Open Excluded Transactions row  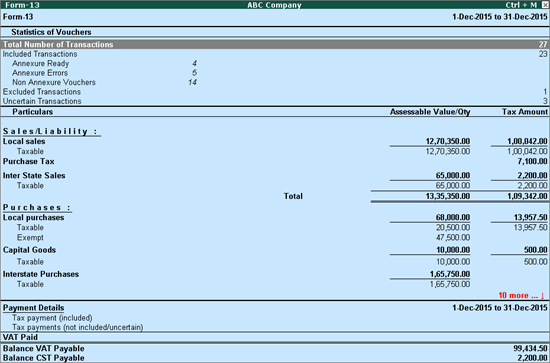pos(275,92)
